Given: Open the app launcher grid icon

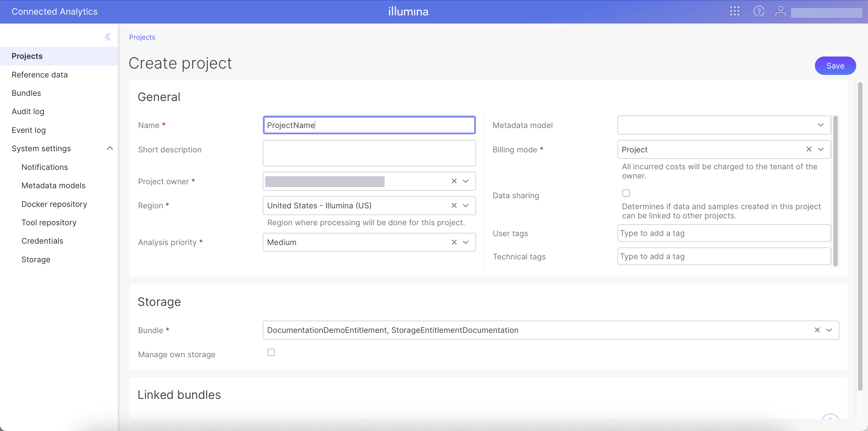Looking at the screenshot, I should pyautogui.click(x=735, y=11).
